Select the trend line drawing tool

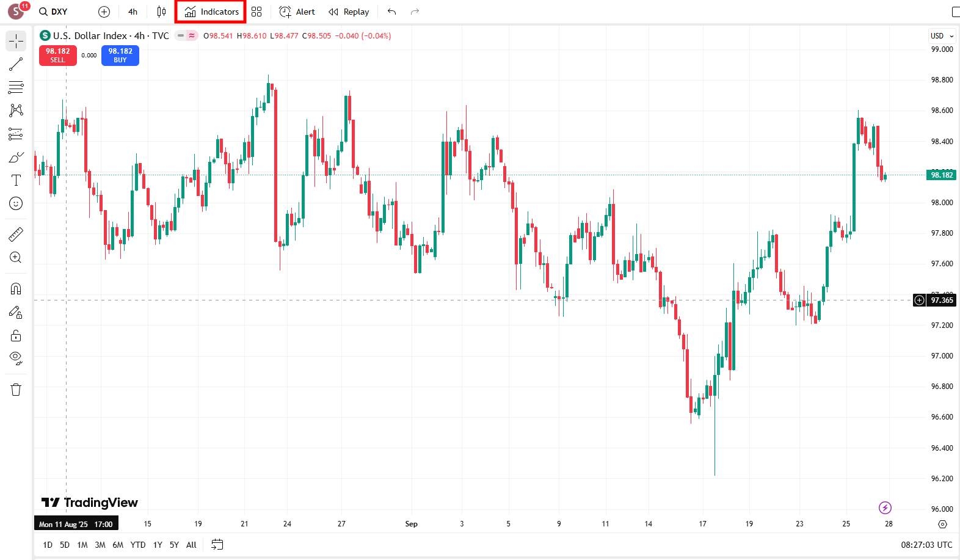(16, 64)
